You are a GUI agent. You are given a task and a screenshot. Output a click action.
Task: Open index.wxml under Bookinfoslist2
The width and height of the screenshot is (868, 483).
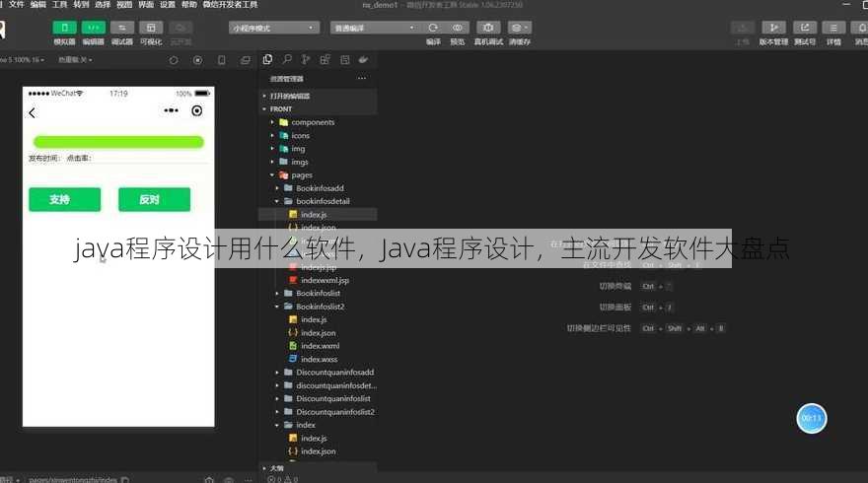[318, 346]
